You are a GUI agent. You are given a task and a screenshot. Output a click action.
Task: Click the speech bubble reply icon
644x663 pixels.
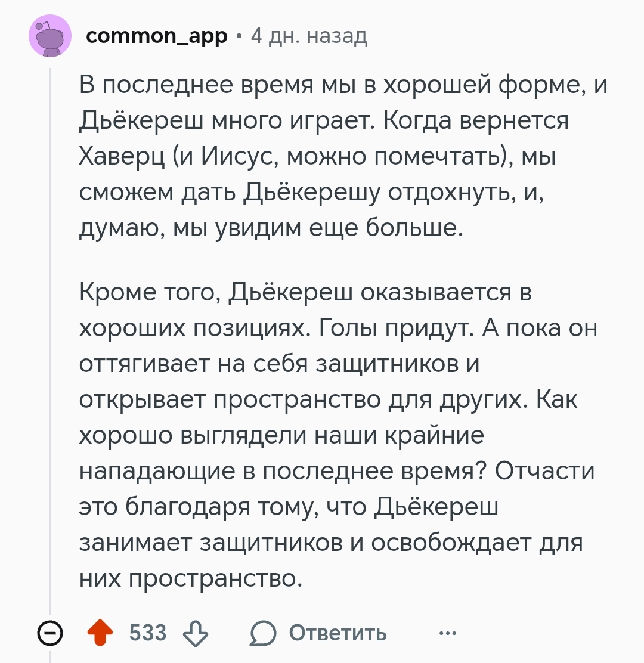[263, 633]
